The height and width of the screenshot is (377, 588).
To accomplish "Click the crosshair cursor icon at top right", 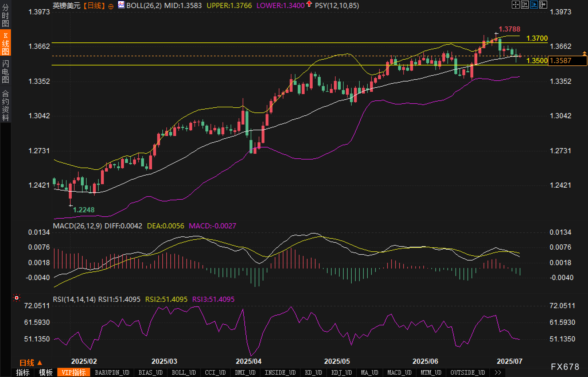I will pos(515,5).
